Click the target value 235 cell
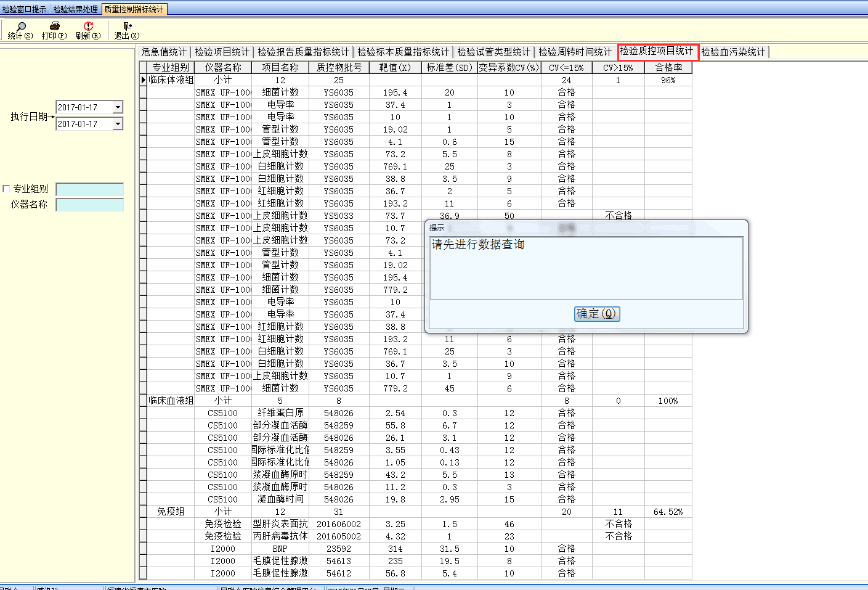The image size is (868, 590). 395,561
